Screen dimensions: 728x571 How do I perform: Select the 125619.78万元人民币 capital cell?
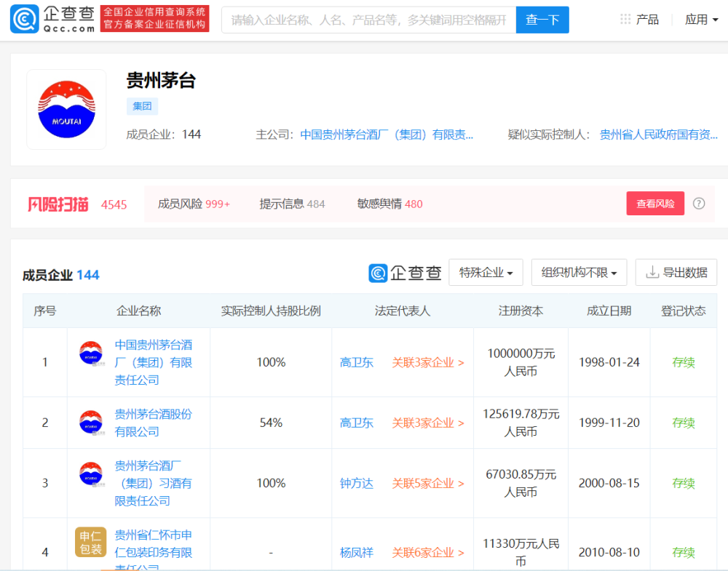coord(521,423)
